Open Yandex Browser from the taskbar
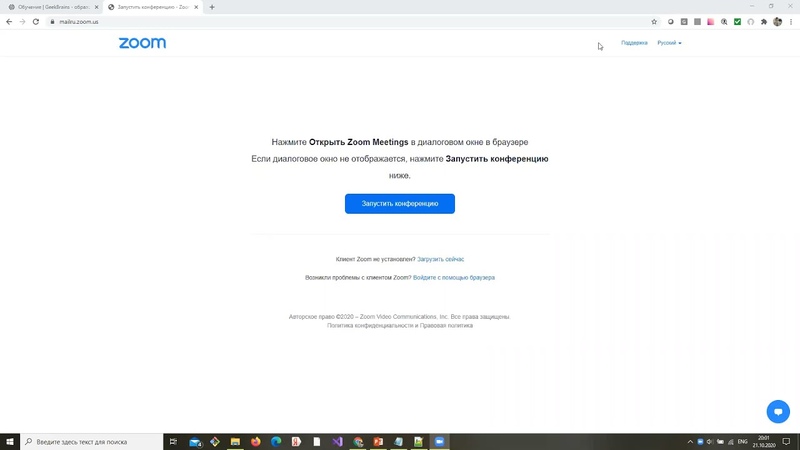This screenshot has height=450, width=800. pyautogui.click(x=296, y=441)
